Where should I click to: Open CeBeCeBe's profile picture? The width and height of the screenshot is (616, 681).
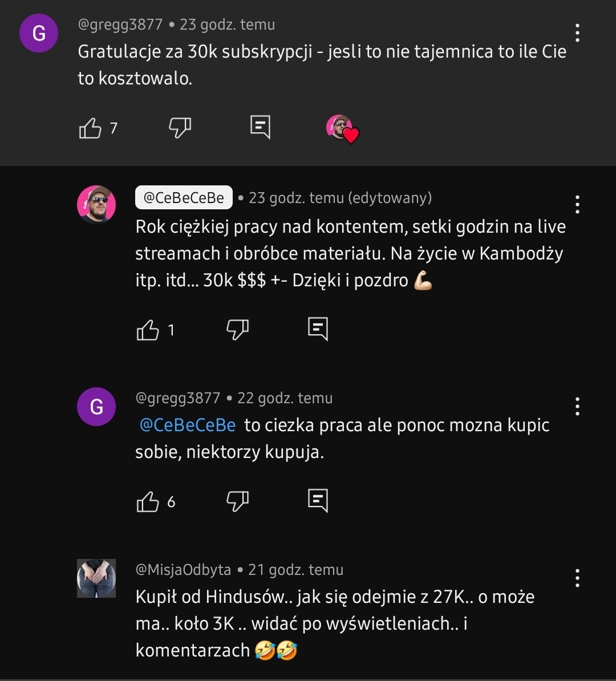[x=96, y=204]
